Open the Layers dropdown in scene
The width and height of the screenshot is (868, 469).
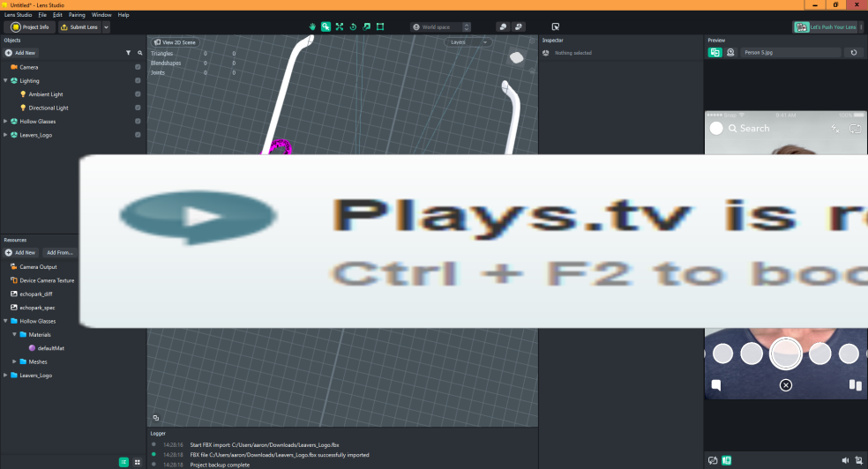[x=468, y=42]
